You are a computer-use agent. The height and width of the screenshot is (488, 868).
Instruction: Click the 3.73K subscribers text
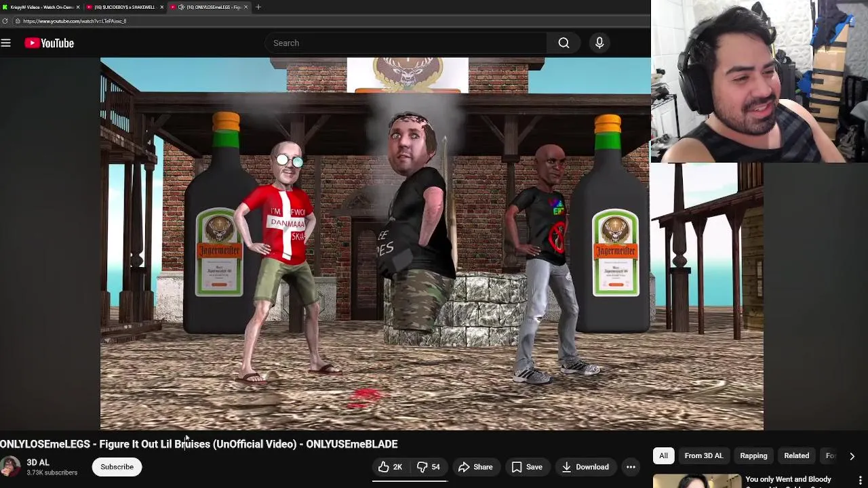click(52, 472)
